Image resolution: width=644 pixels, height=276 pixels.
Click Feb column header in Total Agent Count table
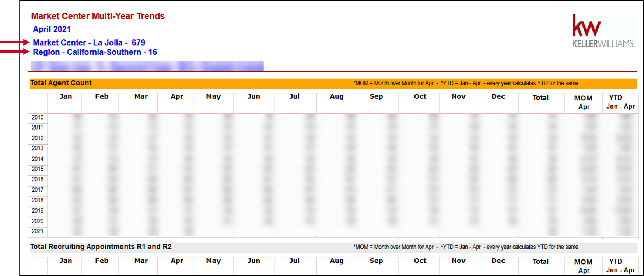point(102,96)
